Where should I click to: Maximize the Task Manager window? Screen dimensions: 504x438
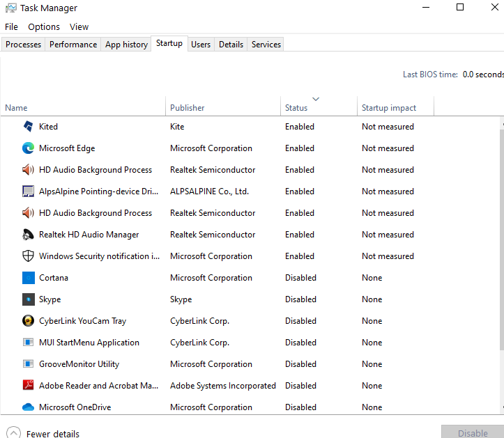click(x=460, y=7)
